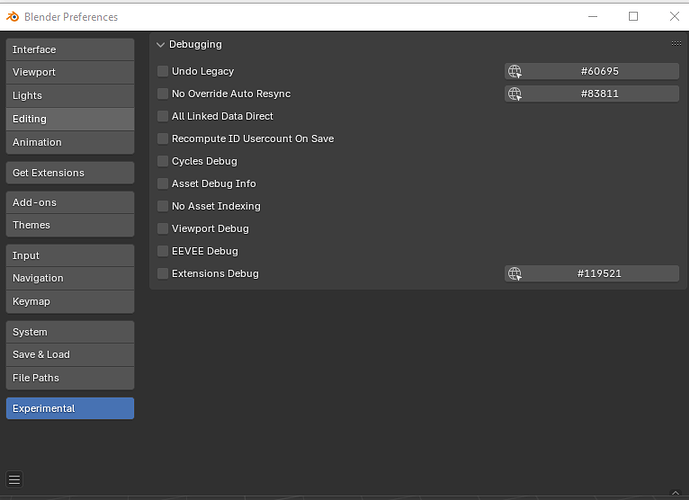Switch to Viewport preferences section
This screenshot has height=500, width=689.
click(x=70, y=72)
